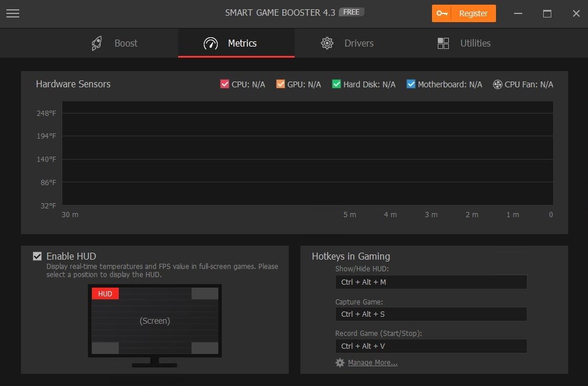Click the Record Game hotkey field
The image size is (588, 386).
(431, 346)
